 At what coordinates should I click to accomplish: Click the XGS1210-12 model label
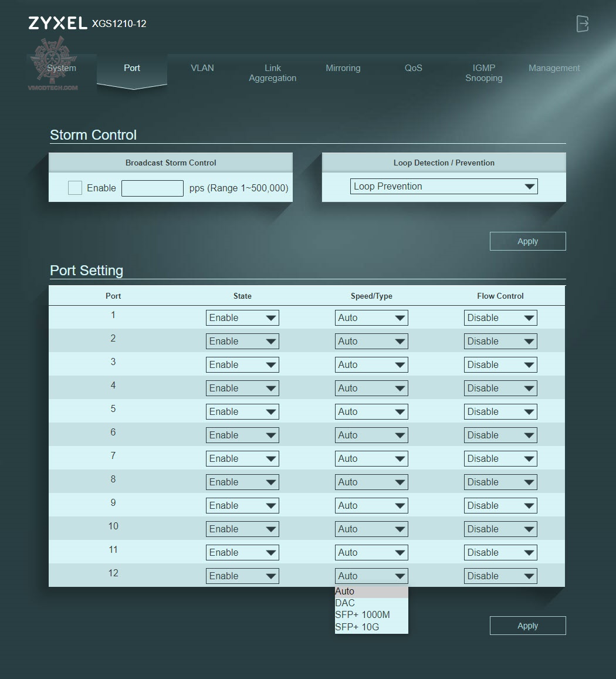[119, 24]
